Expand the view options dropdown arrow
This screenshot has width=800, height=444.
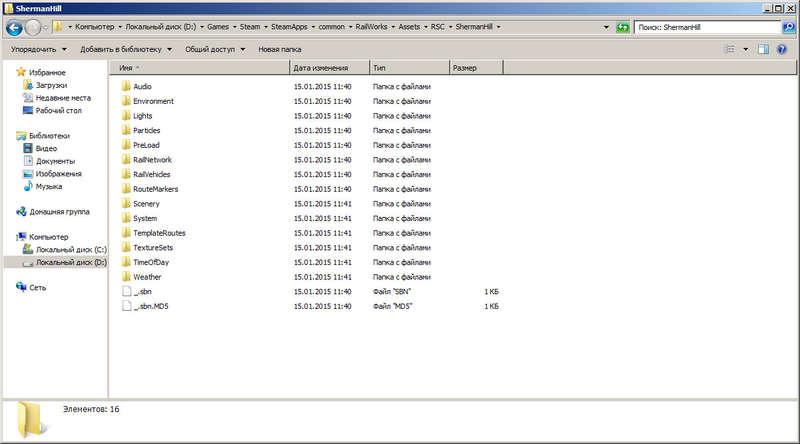pyautogui.click(x=745, y=50)
